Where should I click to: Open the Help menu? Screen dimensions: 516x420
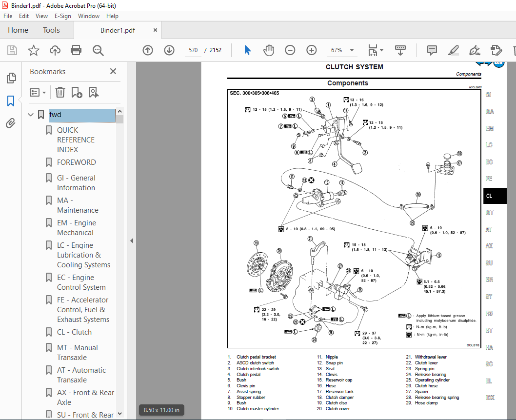point(112,16)
